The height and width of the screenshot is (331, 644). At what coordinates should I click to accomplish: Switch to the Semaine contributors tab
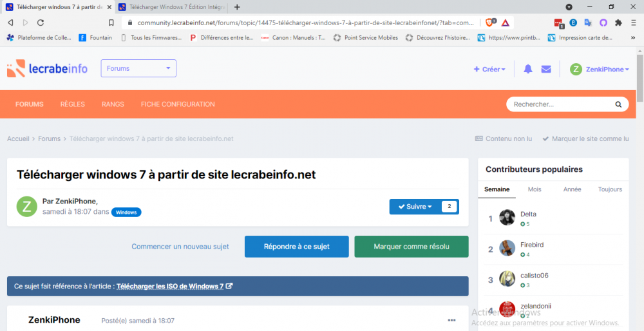[x=497, y=189]
